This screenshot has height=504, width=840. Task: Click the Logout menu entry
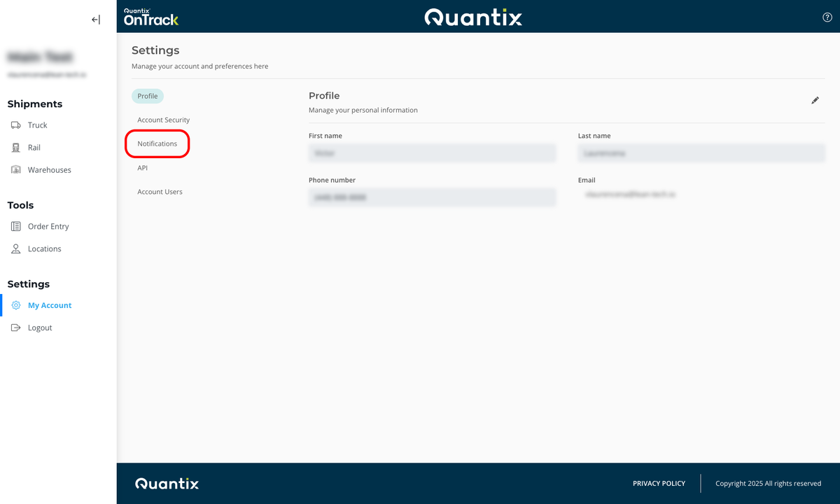click(x=39, y=327)
